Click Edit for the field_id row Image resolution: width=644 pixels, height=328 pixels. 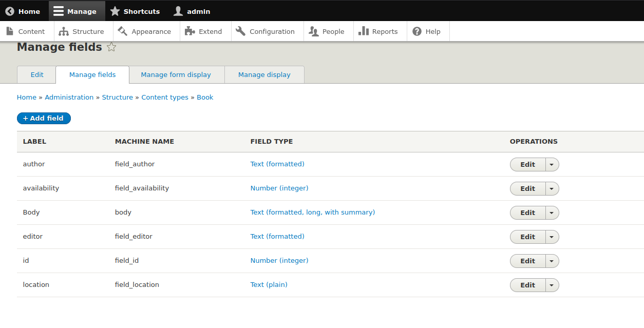(x=527, y=261)
